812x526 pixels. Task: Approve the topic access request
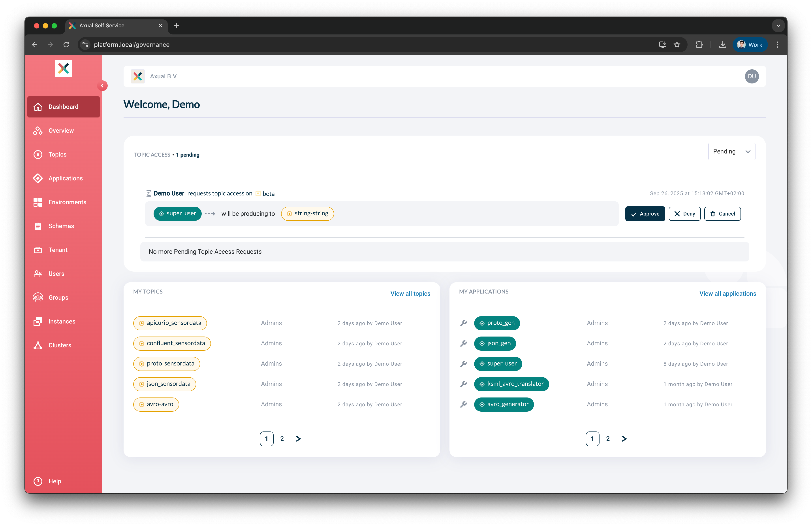tap(645, 214)
